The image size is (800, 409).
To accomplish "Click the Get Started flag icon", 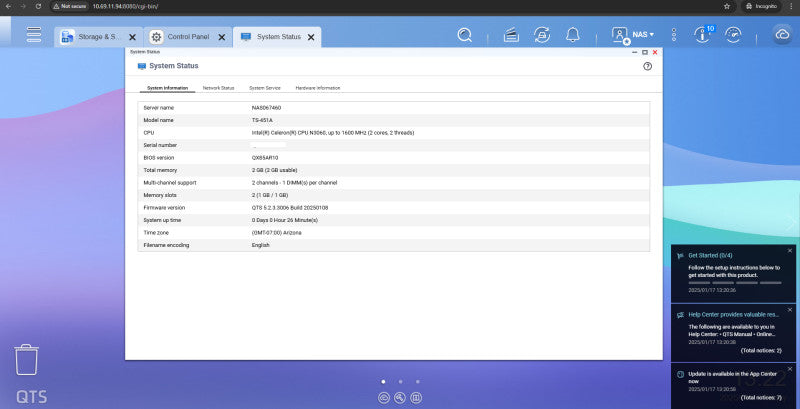I will coord(680,256).
